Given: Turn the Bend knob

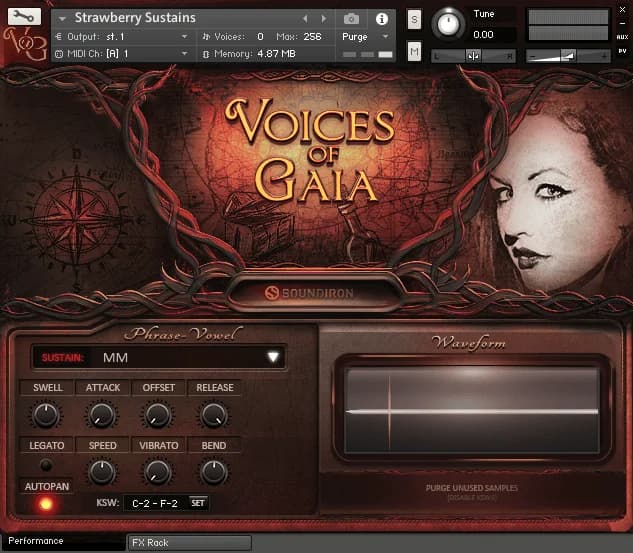Looking at the screenshot, I should coord(214,472).
